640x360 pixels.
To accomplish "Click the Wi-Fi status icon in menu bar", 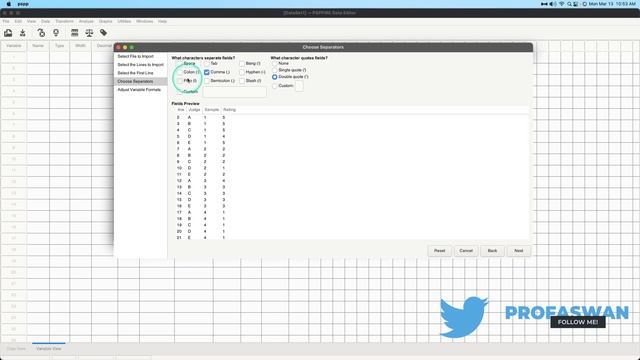I will [561, 4].
